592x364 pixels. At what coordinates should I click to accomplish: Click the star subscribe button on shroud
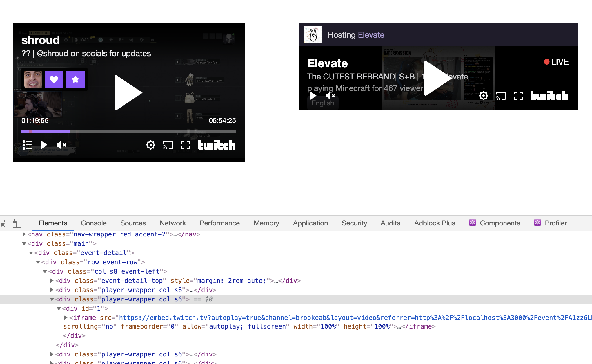(x=75, y=79)
